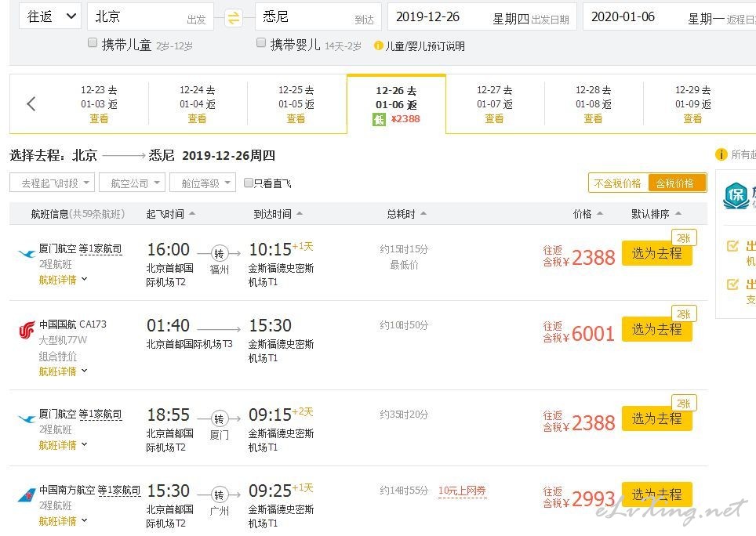Image resolution: width=756 pixels, height=536 pixels.
Task: Click the green 低 low-price badge
Action: pyautogui.click(x=379, y=119)
